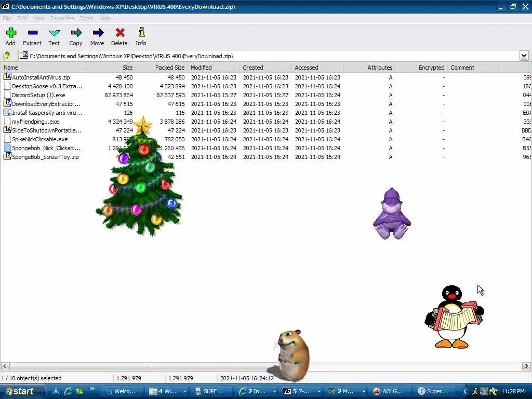
Task: Open the Edit menu
Action: 22,18
